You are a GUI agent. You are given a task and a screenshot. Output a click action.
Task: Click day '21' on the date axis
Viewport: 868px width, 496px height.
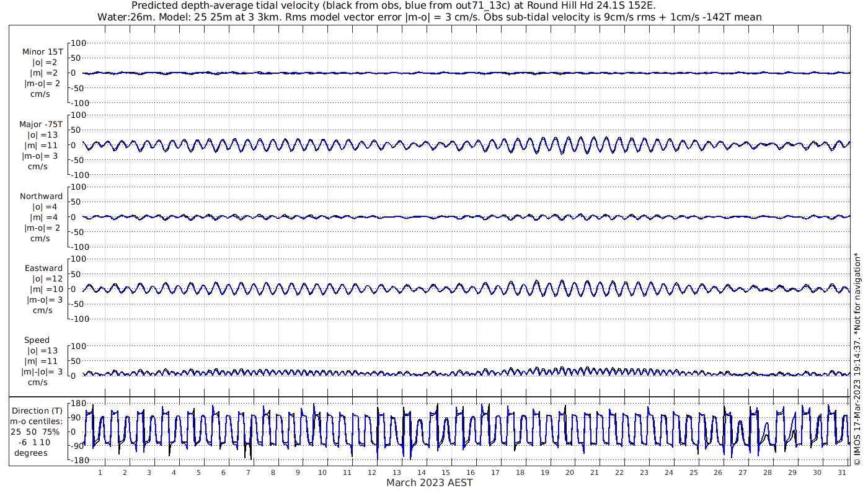[595, 472]
